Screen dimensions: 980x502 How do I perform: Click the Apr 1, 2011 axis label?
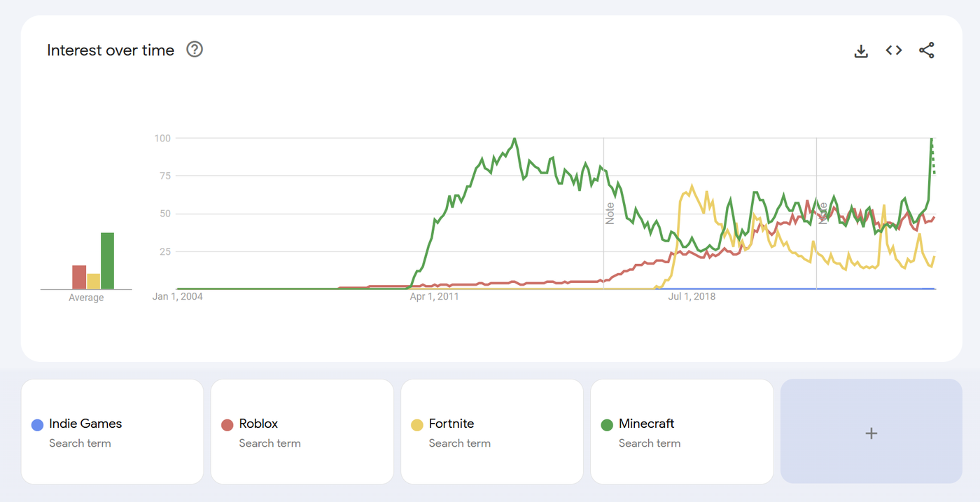tap(434, 297)
